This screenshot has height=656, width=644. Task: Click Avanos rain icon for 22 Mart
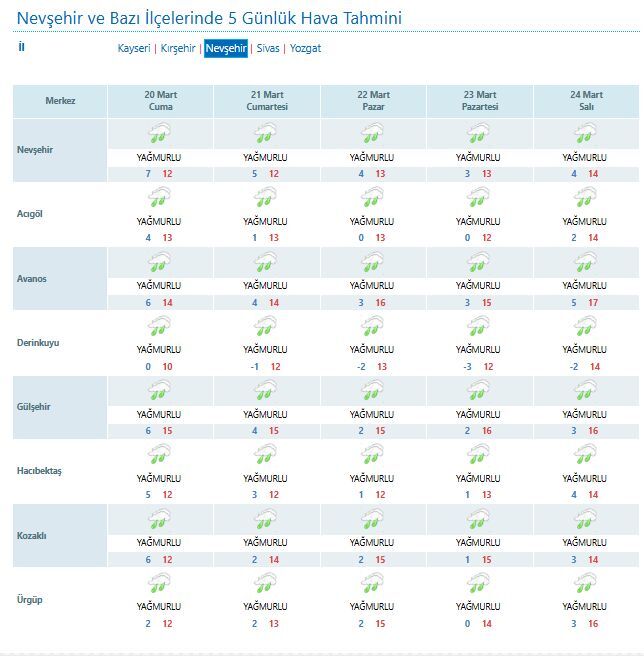pyautogui.click(x=372, y=263)
